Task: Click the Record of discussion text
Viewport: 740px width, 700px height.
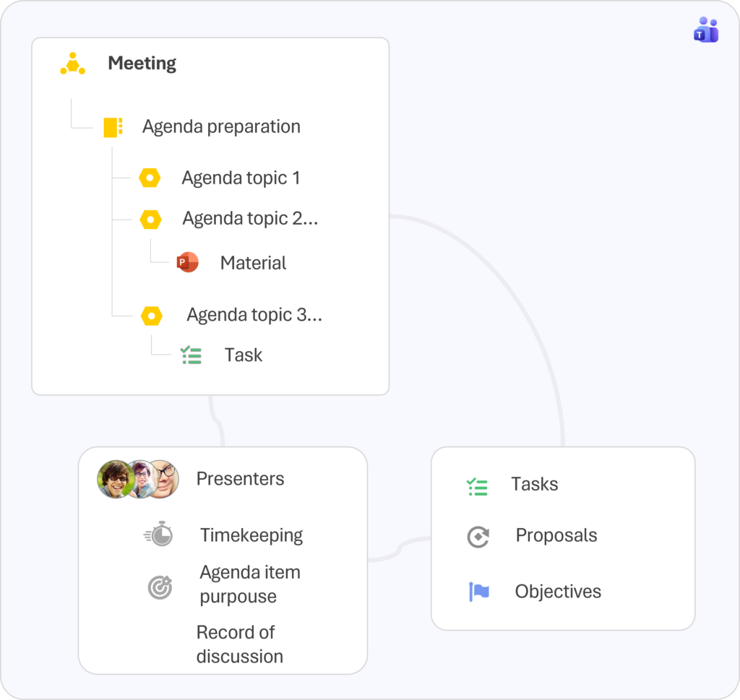Action: [x=239, y=644]
